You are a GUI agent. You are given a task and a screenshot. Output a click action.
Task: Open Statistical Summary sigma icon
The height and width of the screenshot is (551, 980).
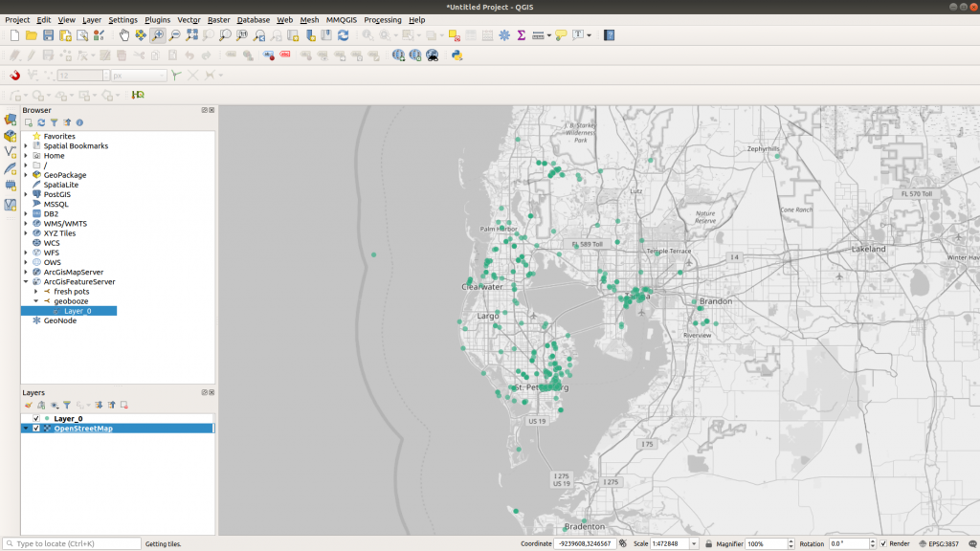tap(522, 35)
